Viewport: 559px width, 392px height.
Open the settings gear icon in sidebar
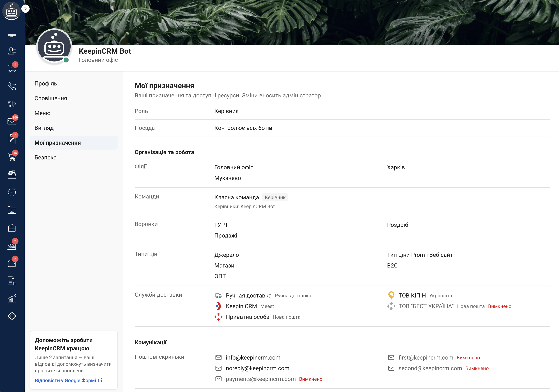[x=12, y=316]
